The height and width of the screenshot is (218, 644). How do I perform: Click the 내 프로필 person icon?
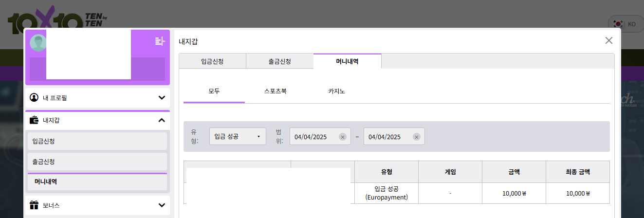coord(34,97)
